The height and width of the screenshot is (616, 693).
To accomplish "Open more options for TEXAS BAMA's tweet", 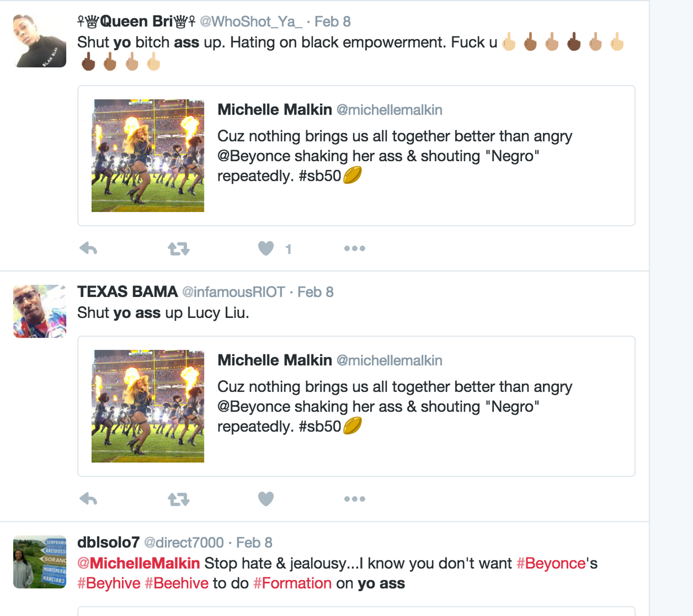I will 355,499.
